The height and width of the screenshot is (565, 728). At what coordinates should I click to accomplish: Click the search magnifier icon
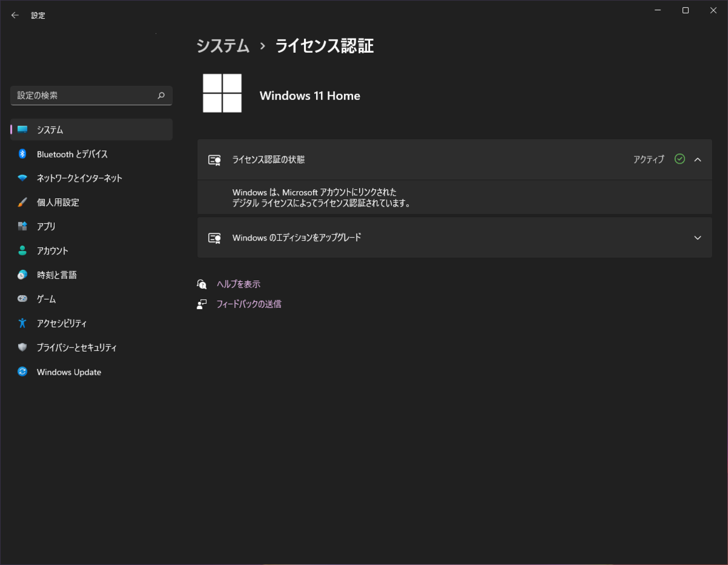pyautogui.click(x=161, y=95)
